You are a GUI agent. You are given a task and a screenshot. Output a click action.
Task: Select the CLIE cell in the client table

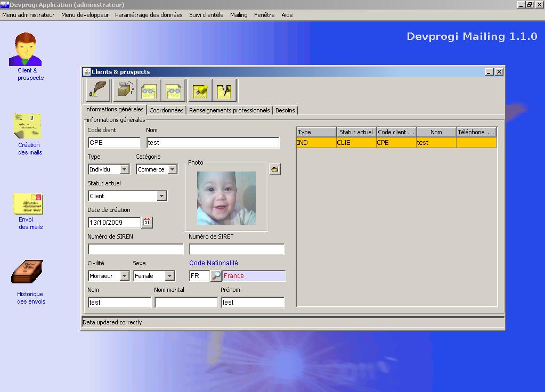[x=356, y=143]
